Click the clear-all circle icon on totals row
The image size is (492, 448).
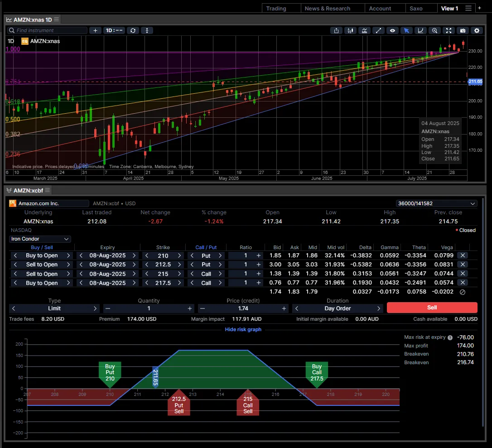coord(463,292)
